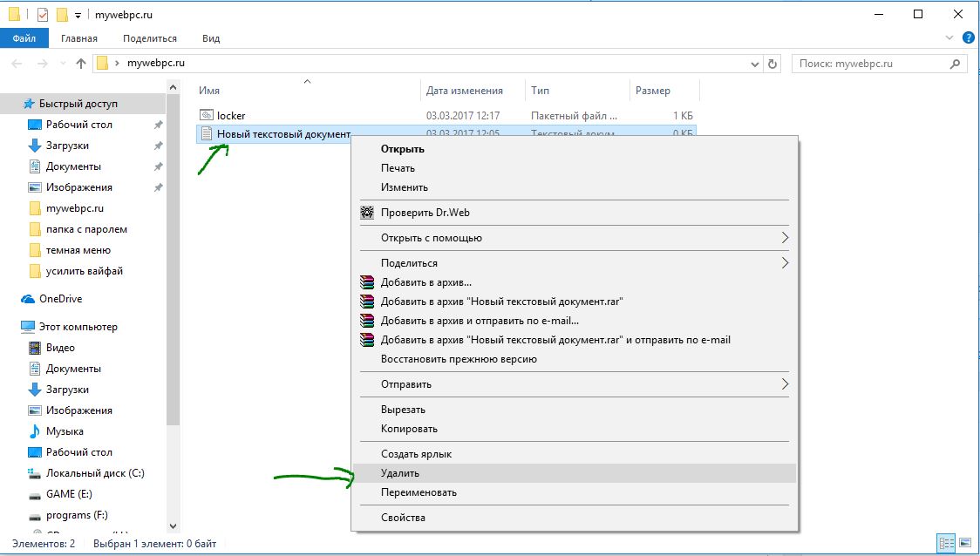Open pinned Рабочий стол under Быстрый доступ
Screen dimensions: 980x556
78,125
